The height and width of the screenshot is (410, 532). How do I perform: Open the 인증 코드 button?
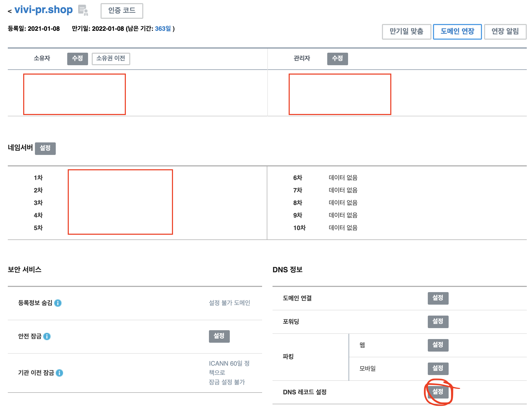point(122,11)
